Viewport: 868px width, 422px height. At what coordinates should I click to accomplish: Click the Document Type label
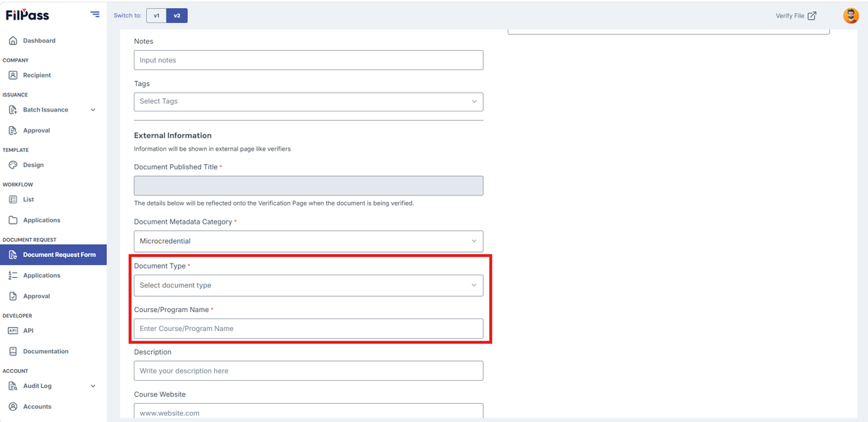click(160, 266)
